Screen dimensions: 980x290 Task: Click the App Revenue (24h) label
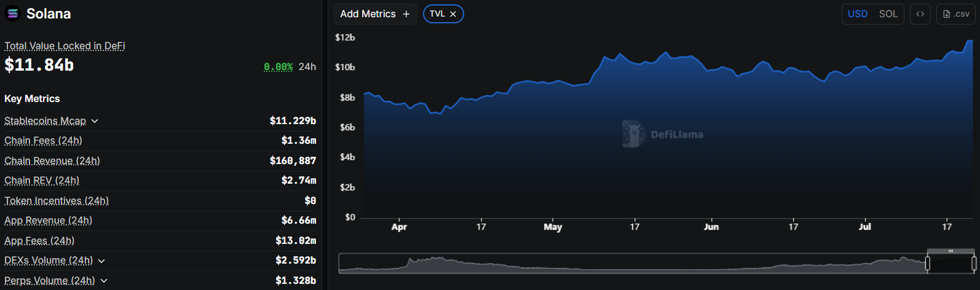pyautogui.click(x=48, y=221)
